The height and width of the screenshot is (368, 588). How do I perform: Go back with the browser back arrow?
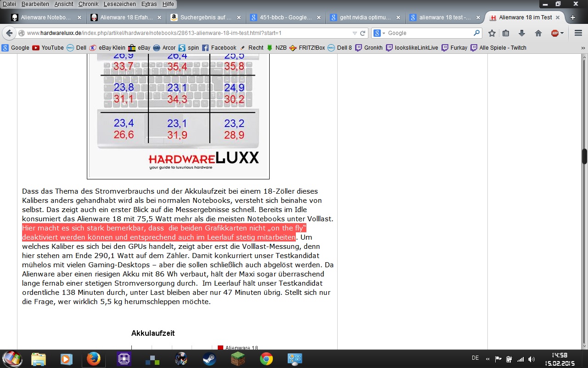[9, 33]
